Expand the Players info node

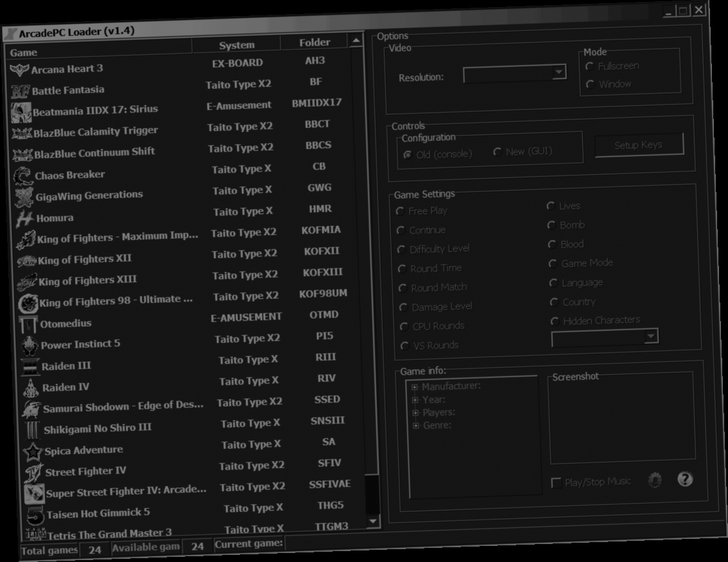click(x=415, y=413)
